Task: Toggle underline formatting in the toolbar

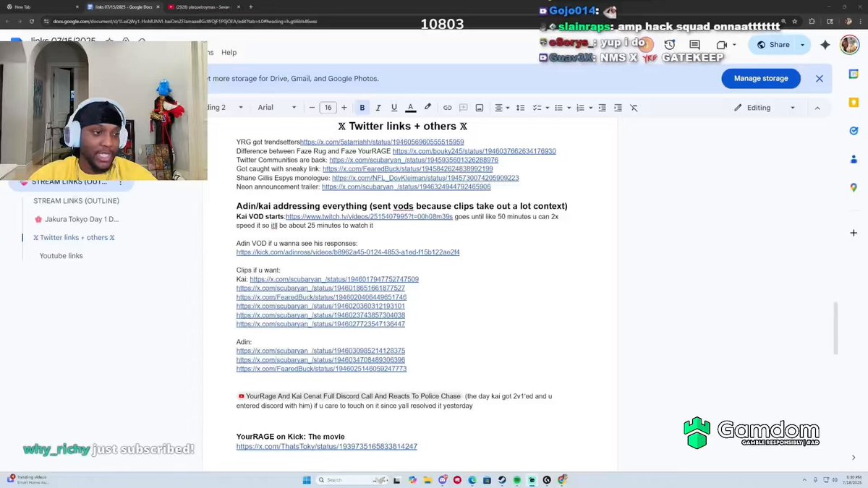Action: (x=394, y=108)
